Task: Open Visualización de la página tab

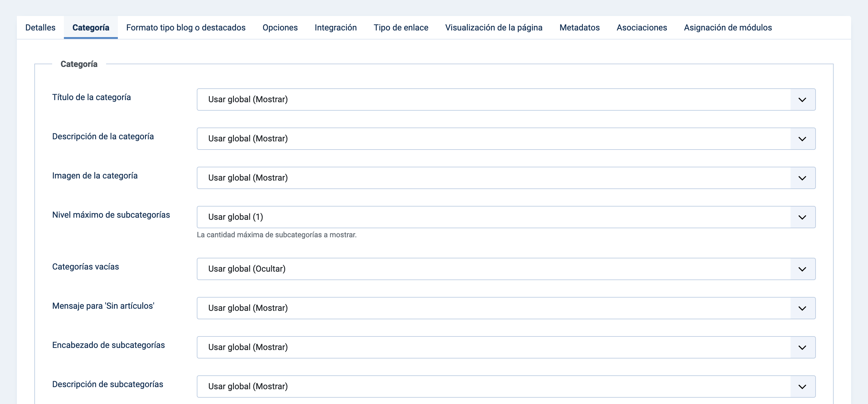Action: (x=494, y=27)
